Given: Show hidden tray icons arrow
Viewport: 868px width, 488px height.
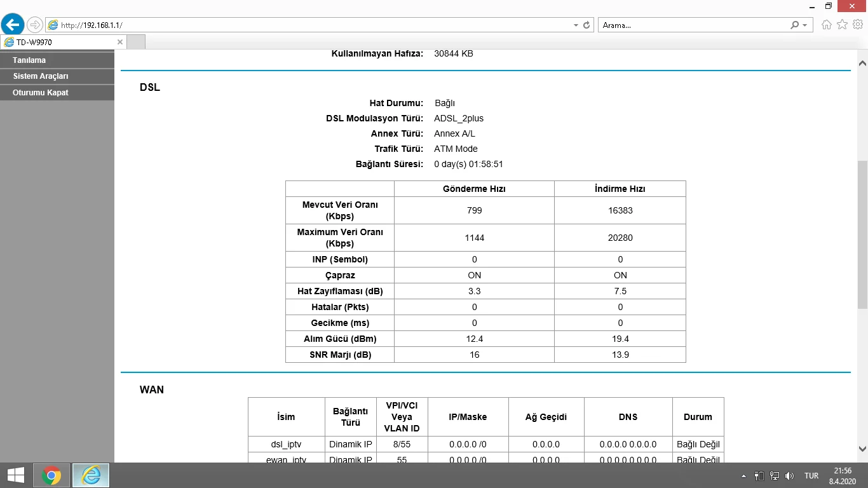Looking at the screenshot, I should coord(744,475).
